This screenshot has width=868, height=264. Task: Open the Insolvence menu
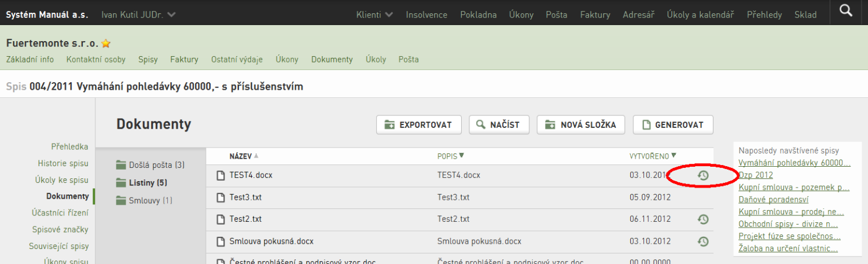click(x=426, y=14)
